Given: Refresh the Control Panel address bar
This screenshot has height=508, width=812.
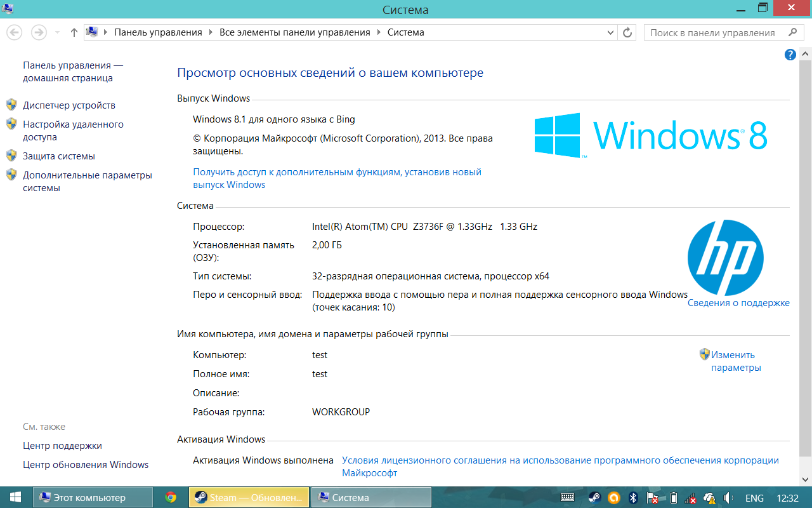Looking at the screenshot, I should pyautogui.click(x=627, y=32).
